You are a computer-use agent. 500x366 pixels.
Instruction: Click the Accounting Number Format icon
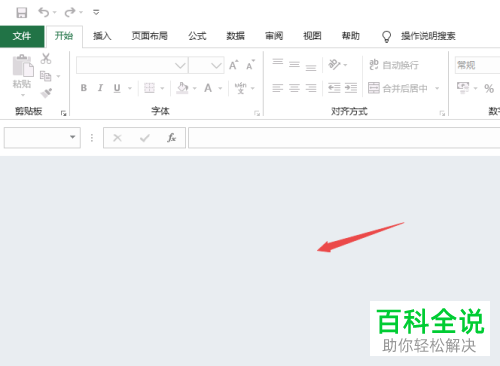click(463, 88)
